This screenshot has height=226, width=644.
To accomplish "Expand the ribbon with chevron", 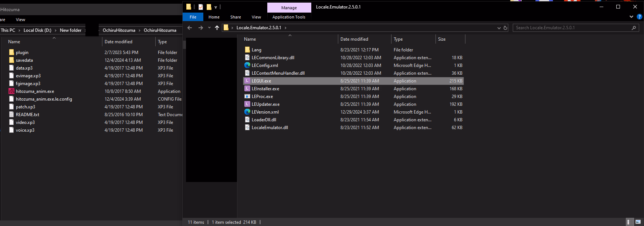I will (x=631, y=17).
